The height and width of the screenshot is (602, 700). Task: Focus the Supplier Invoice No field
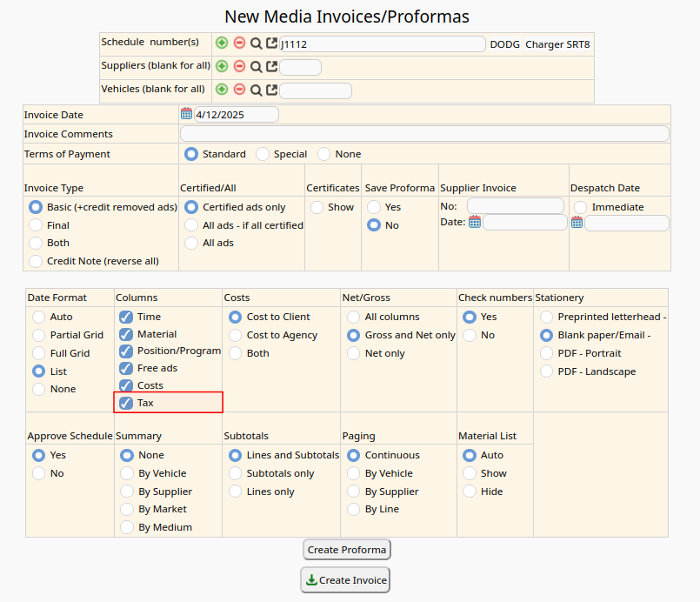pyautogui.click(x=515, y=206)
